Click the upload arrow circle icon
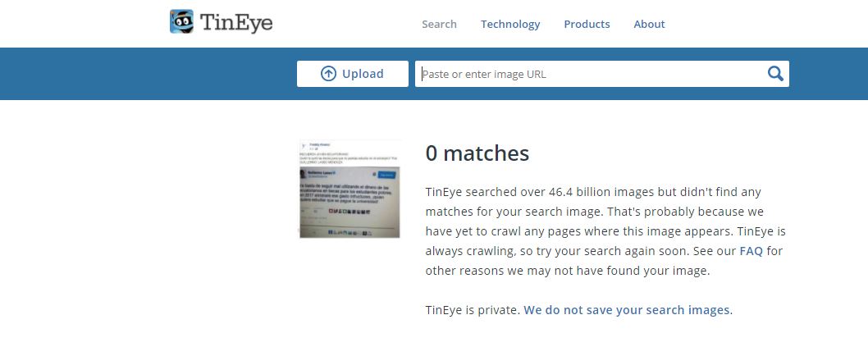This screenshot has height=356, width=868. [328, 74]
